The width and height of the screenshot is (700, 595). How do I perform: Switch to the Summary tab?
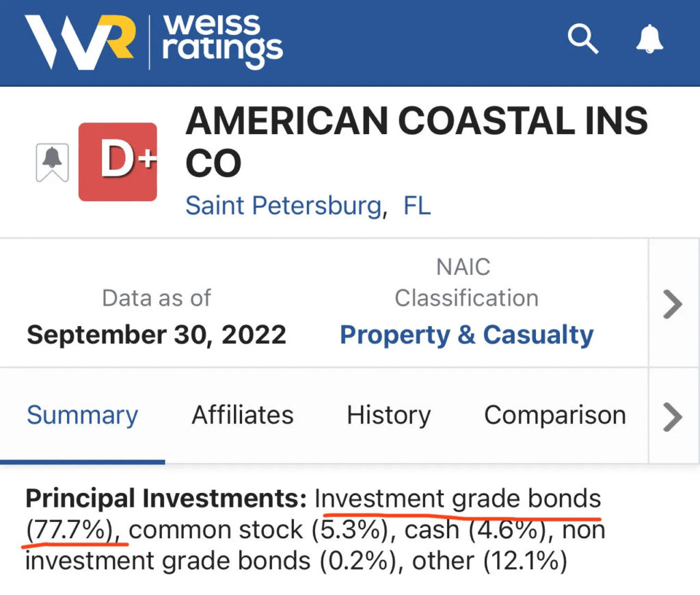[x=82, y=415]
